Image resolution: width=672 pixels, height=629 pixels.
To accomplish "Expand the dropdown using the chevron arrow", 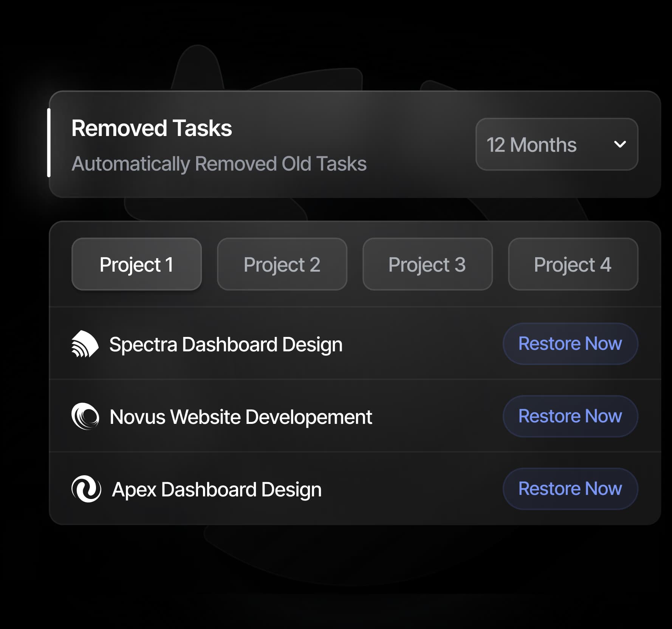I will 620,144.
